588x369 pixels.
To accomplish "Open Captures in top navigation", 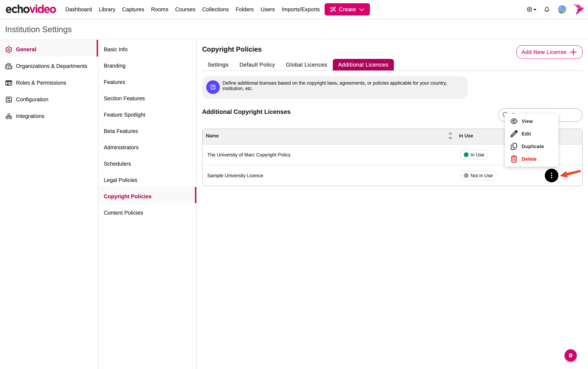I will coord(133,9).
